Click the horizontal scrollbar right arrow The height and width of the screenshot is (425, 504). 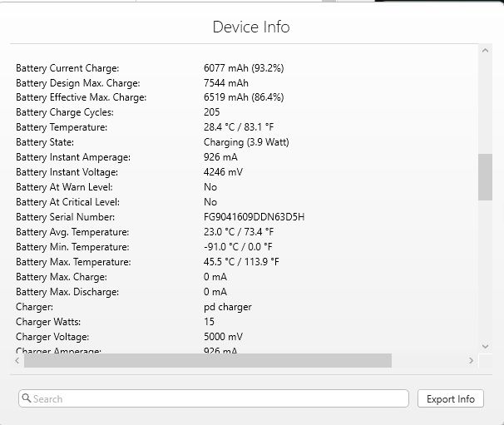[x=472, y=360]
